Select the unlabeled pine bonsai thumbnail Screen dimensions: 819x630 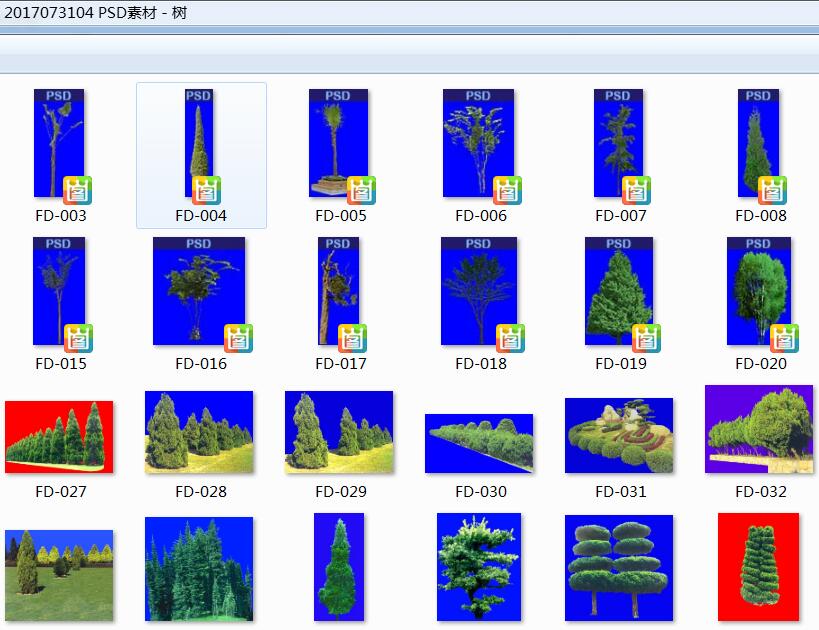tap(479, 567)
